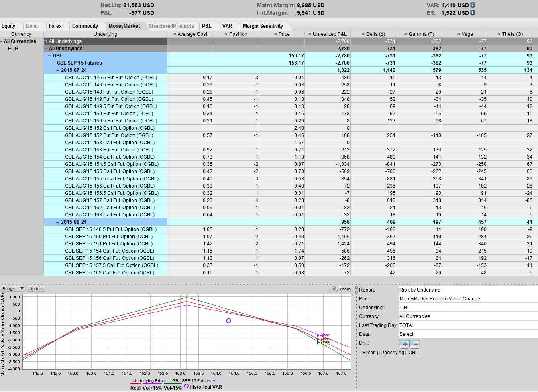Select EUR in the Currency list

(13, 49)
